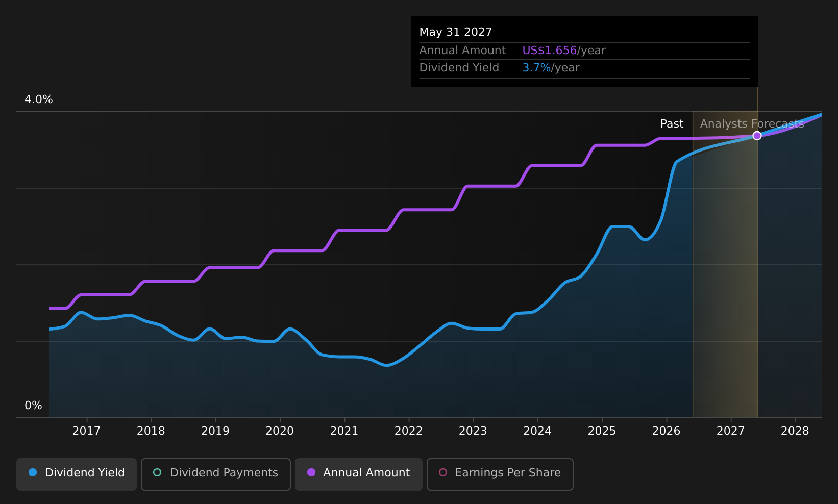This screenshot has width=838, height=504.
Task: Click the 2021 x-axis label
Action: click(x=344, y=431)
